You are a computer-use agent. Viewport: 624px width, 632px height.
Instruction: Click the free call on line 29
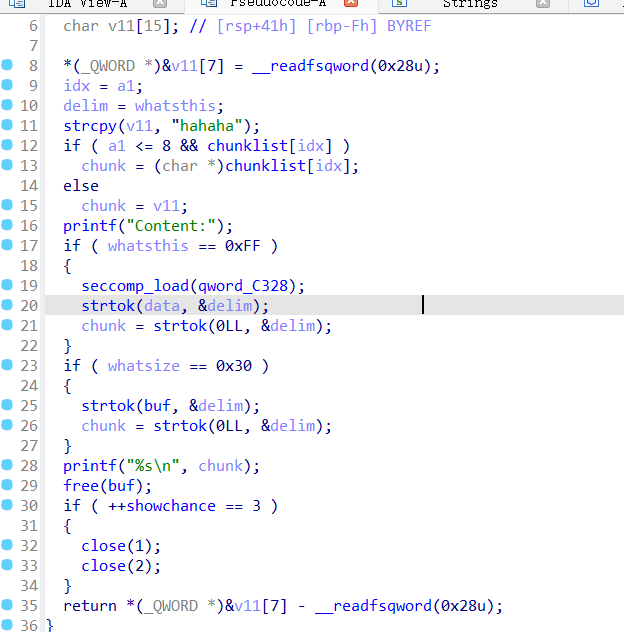point(80,486)
